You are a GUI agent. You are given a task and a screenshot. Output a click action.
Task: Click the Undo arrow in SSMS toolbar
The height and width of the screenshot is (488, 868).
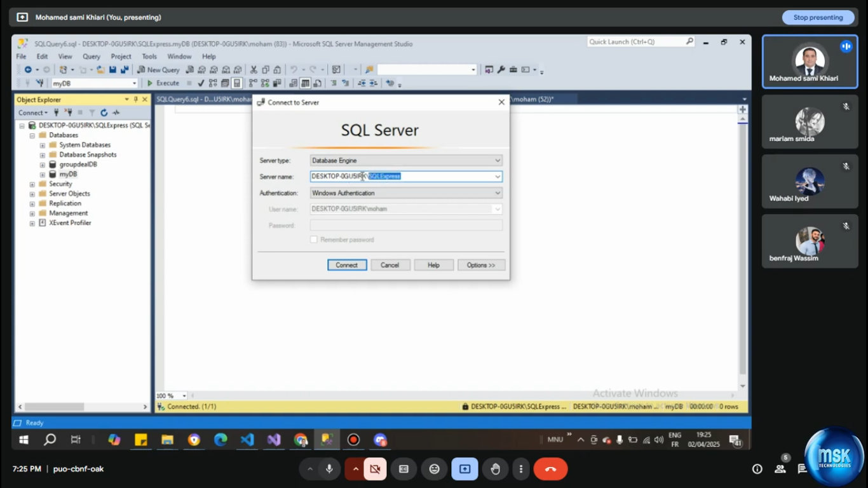(x=294, y=70)
